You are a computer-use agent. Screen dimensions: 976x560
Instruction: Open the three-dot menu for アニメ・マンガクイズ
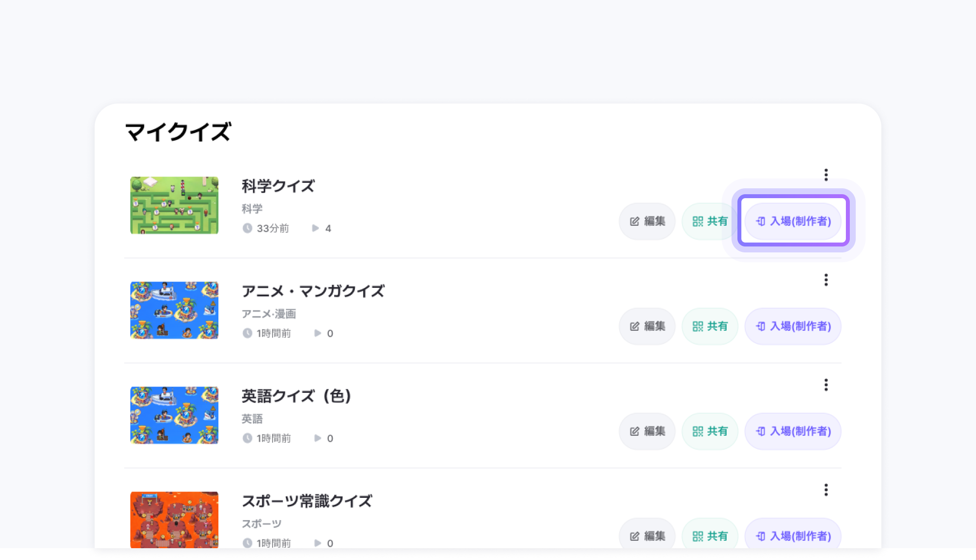click(x=826, y=280)
